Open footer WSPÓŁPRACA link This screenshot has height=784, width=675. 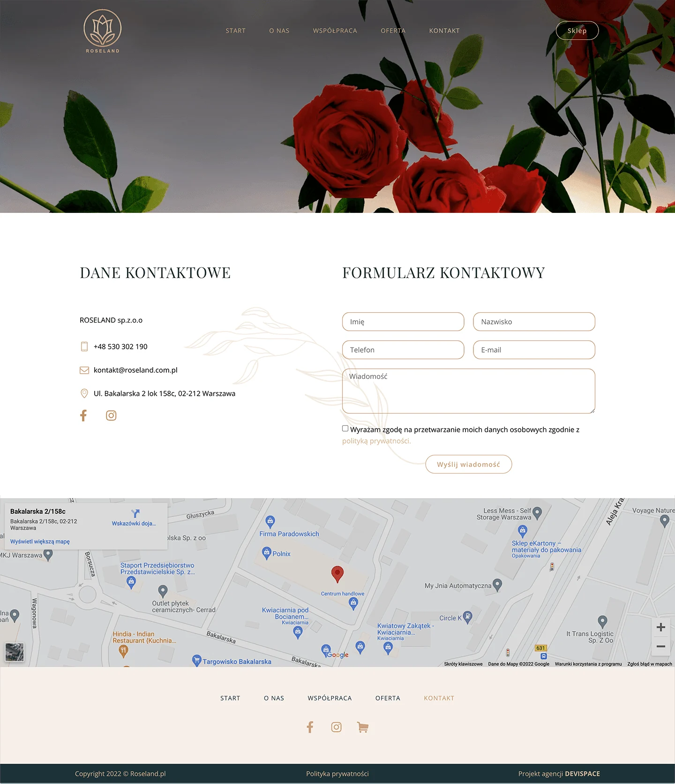pos(330,698)
